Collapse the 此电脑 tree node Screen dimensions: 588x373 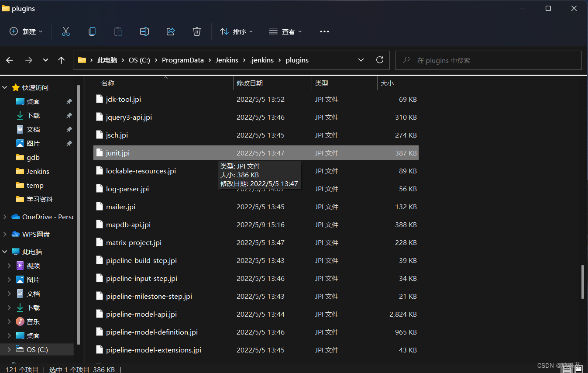5,252
